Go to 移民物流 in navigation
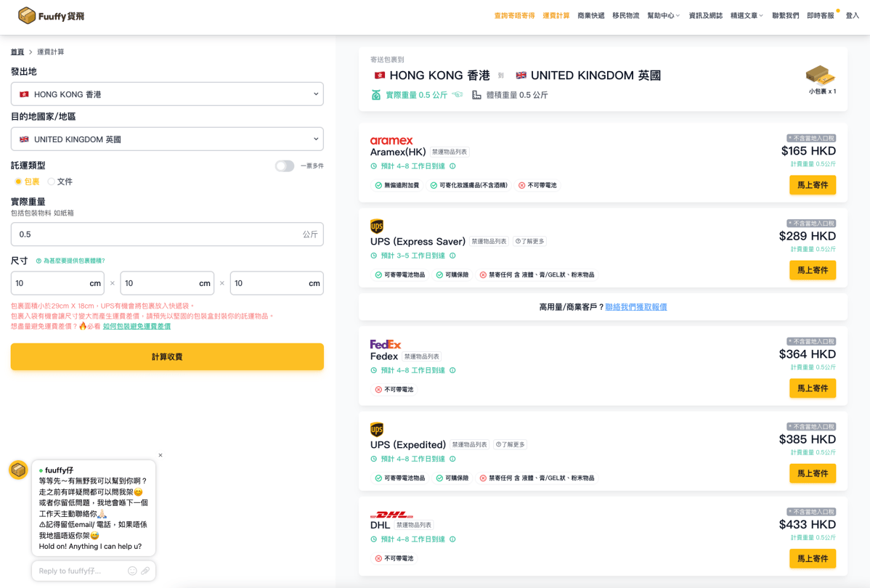870x588 pixels. click(x=625, y=16)
